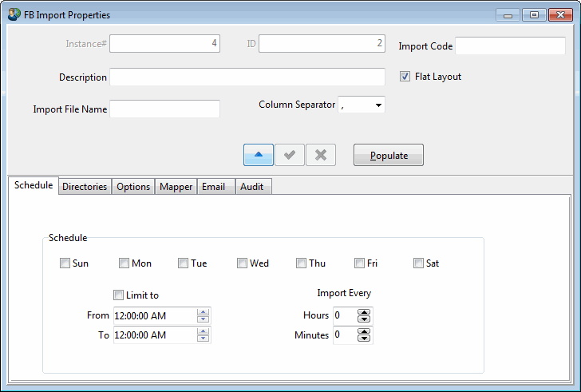
Task: Toggle the Flat Layout checkbox
Action: tap(405, 77)
